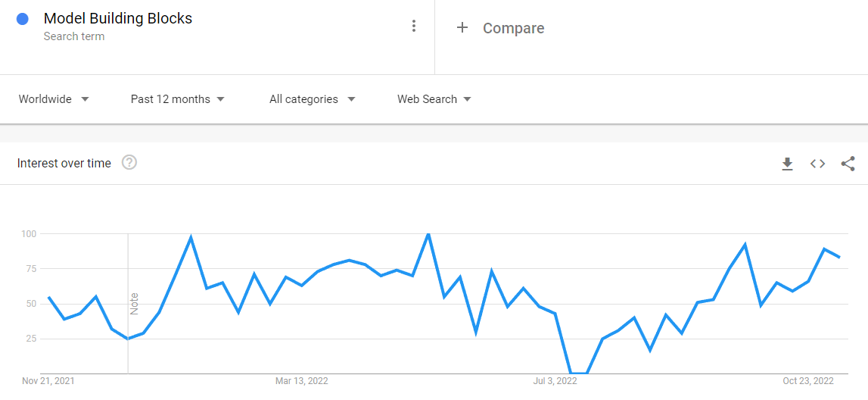The image size is (868, 400).
Task: Click the Oct 23, 2022 date label
Action: [x=807, y=381]
